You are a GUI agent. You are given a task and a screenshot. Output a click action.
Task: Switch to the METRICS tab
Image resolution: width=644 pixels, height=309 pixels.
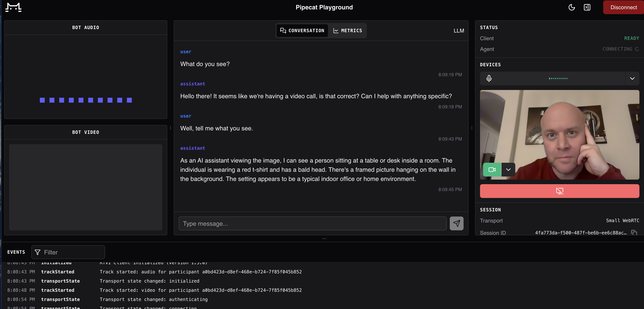point(348,30)
